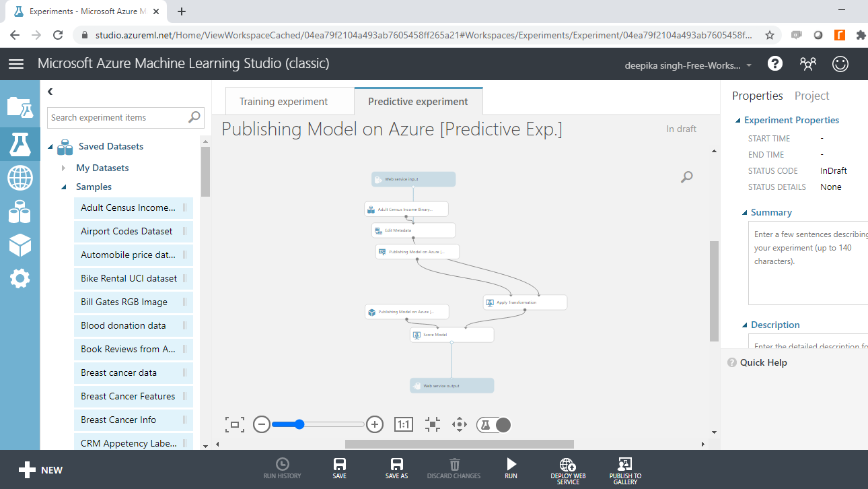The width and height of the screenshot is (868, 489).
Task: Run the experiment
Action: point(511,469)
